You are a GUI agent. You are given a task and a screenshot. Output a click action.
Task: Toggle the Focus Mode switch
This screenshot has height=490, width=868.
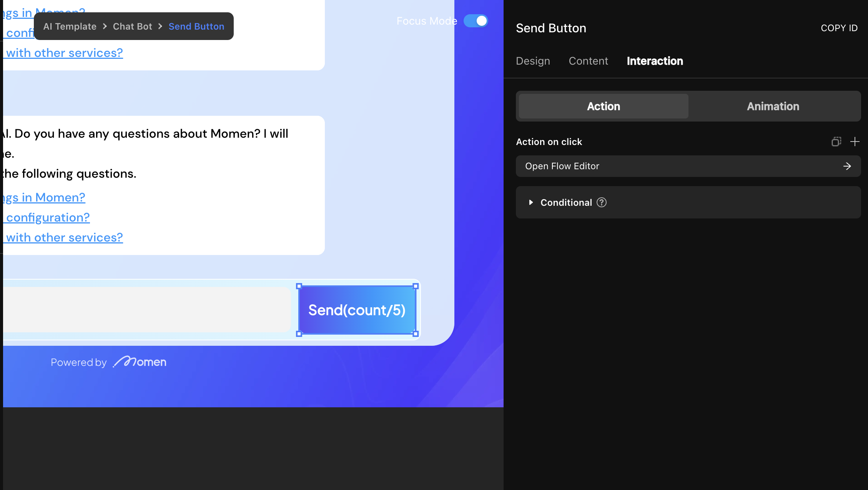476,21
